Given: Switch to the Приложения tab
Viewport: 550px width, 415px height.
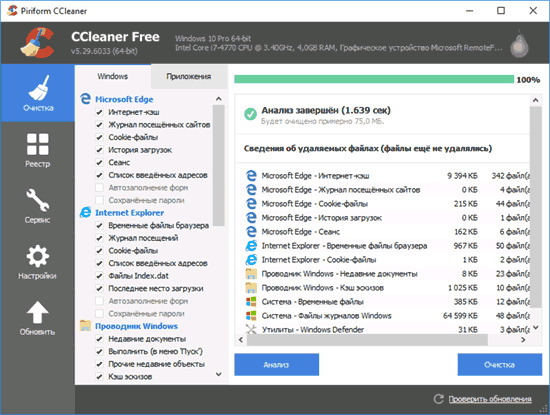Looking at the screenshot, I should click(189, 76).
